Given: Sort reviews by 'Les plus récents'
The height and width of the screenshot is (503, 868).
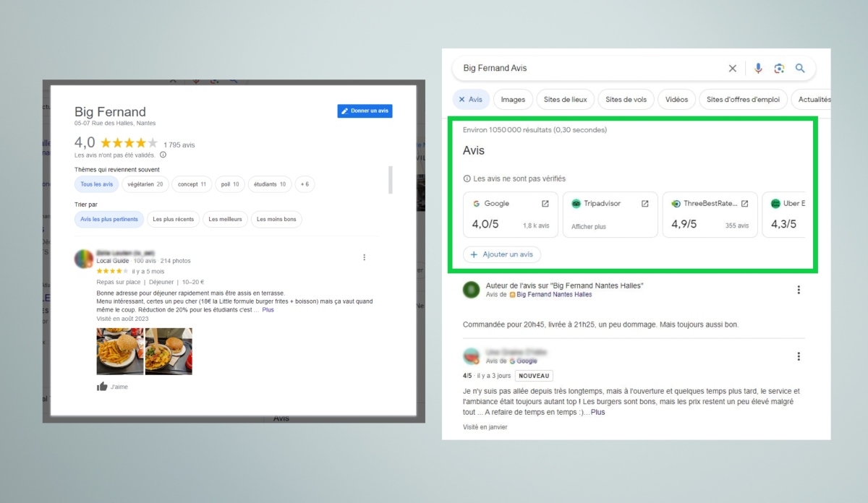Looking at the screenshot, I should pyautogui.click(x=173, y=219).
